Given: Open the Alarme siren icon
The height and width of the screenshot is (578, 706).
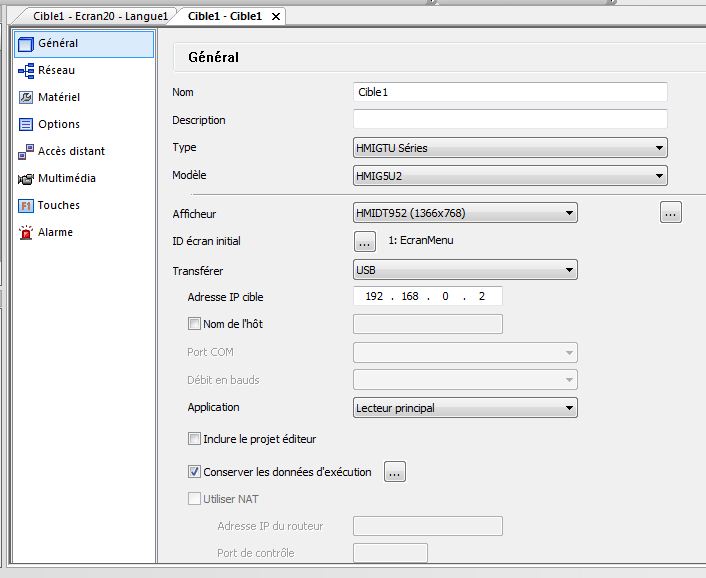Looking at the screenshot, I should [27, 233].
